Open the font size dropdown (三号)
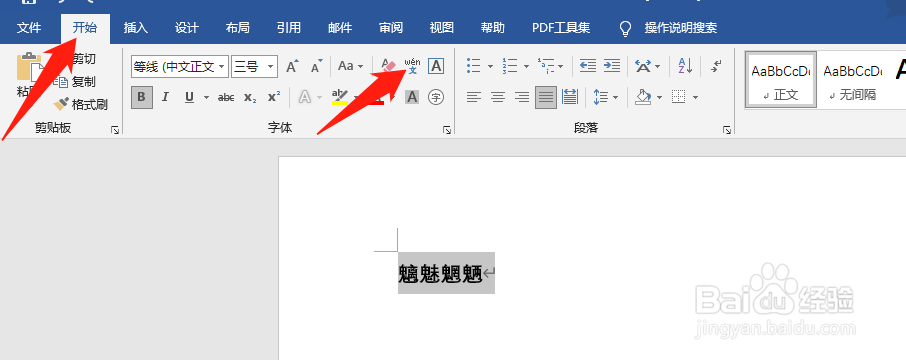This screenshot has width=906, height=360. (x=270, y=67)
